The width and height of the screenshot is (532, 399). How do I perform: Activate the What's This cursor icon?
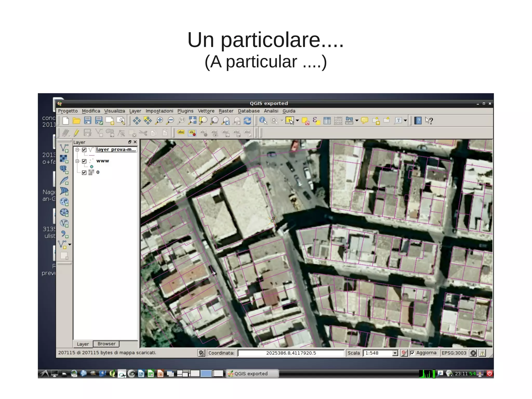click(x=429, y=121)
